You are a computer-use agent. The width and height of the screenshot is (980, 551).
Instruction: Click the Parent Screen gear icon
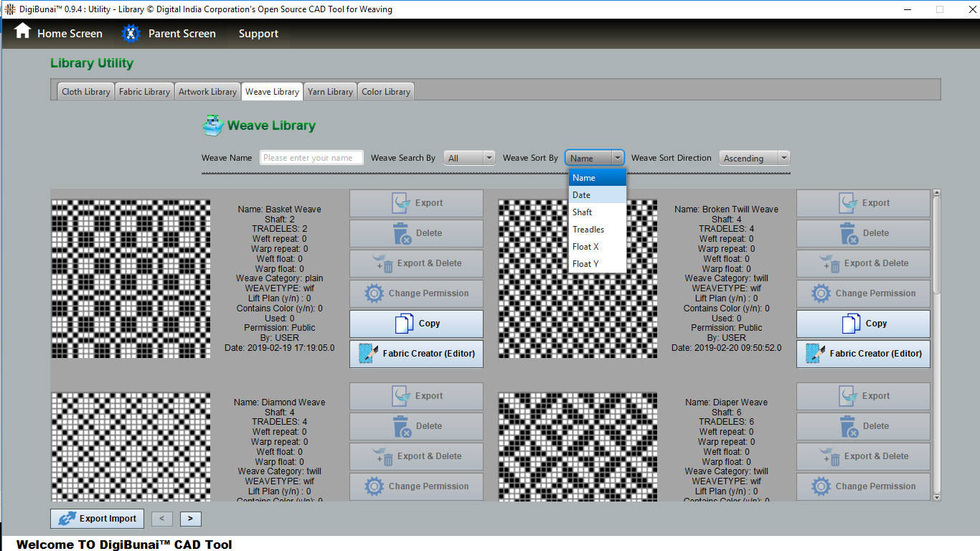coord(131,34)
